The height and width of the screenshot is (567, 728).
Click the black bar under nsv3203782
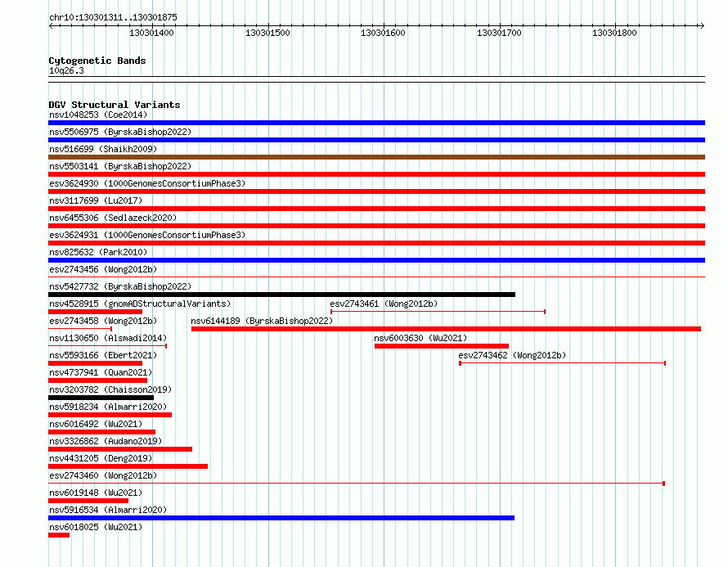(101, 398)
